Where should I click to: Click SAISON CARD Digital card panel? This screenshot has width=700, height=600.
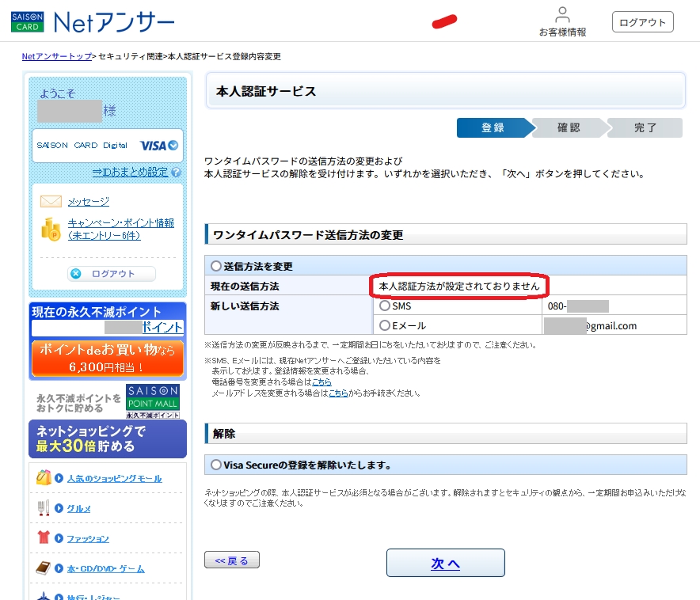(108, 146)
